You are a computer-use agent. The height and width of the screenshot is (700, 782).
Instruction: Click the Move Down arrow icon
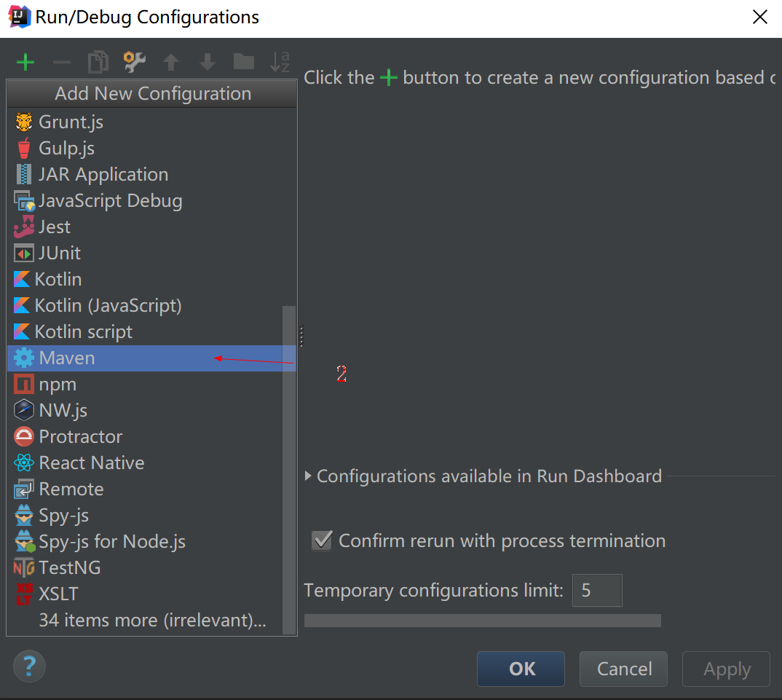click(208, 63)
